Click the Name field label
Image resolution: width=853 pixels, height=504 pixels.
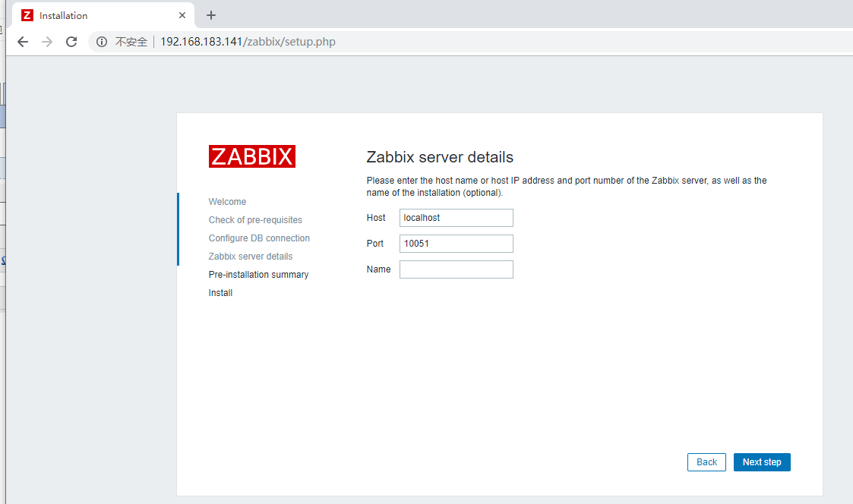(378, 269)
